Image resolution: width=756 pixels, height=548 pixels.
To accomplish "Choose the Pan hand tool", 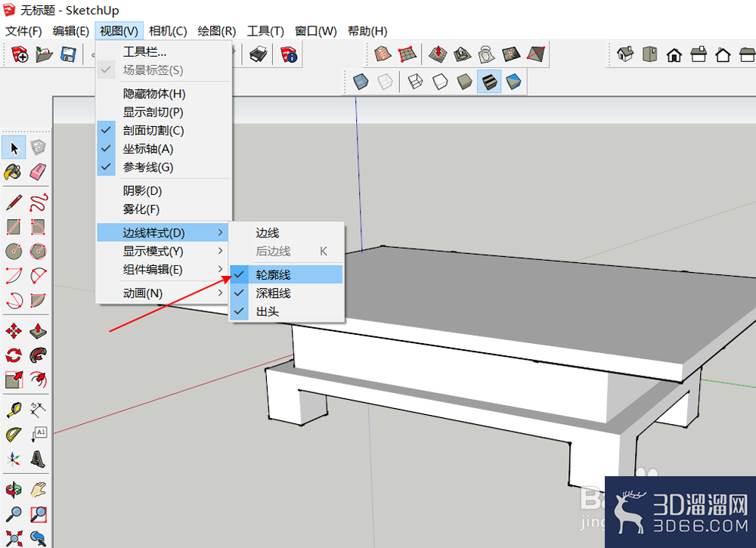I will coord(38,490).
